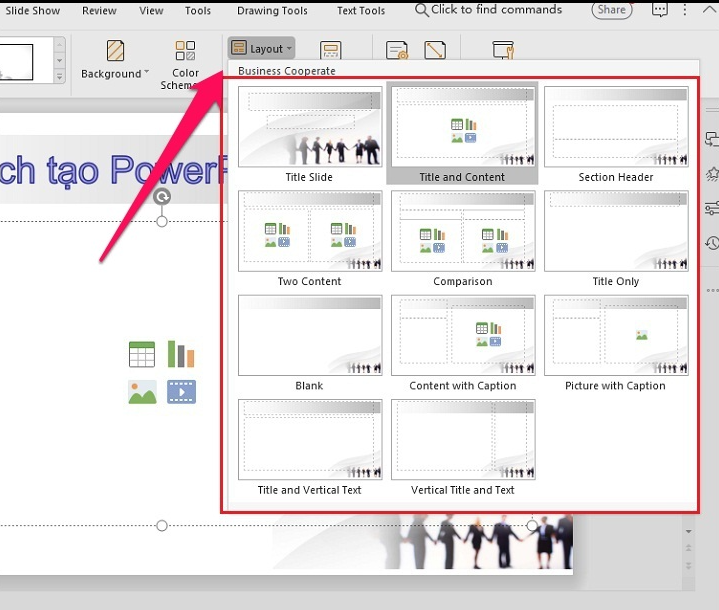Open the Background dropdown
This screenshot has height=610, width=719.
[115, 60]
